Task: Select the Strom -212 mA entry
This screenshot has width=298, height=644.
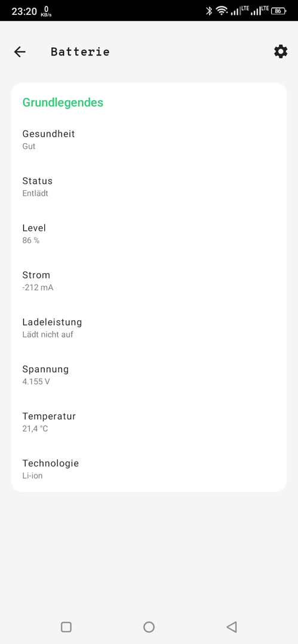Action: click(x=149, y=281)
